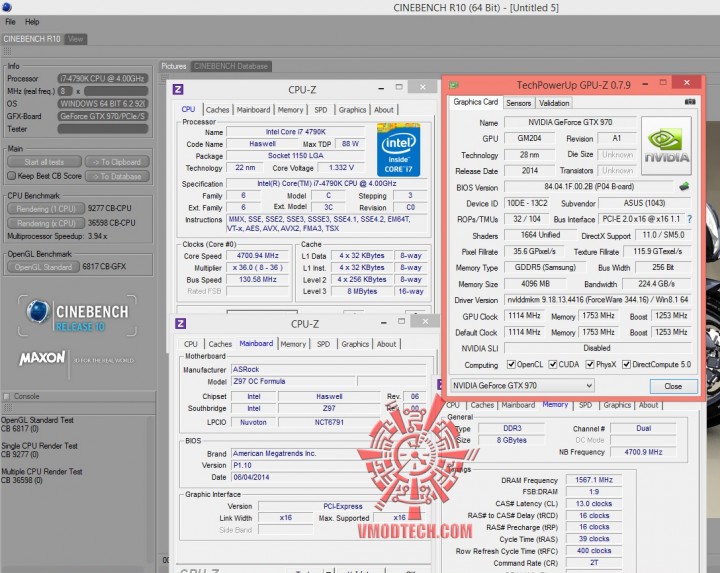Click the MAXON logo
Image resolution: width=720 pixels, height=573 pixels.
(x=42, y=358)
